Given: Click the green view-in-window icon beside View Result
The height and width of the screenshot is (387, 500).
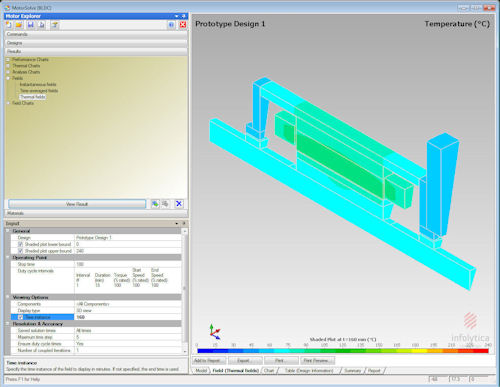Looking at the screenshot, I should (155, 204).
